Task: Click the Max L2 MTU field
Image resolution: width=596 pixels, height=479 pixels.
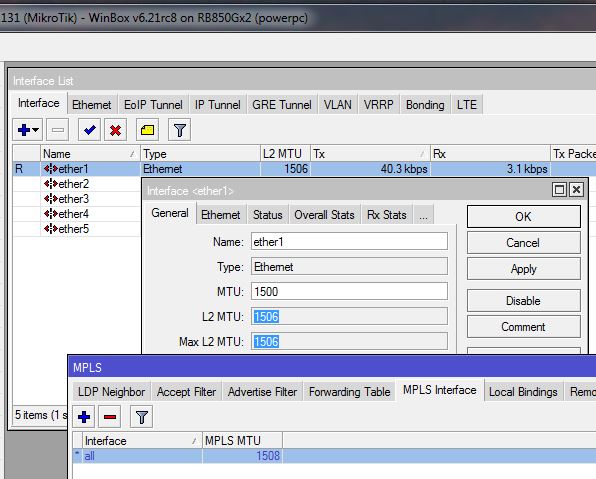Action: coord(349,341)
